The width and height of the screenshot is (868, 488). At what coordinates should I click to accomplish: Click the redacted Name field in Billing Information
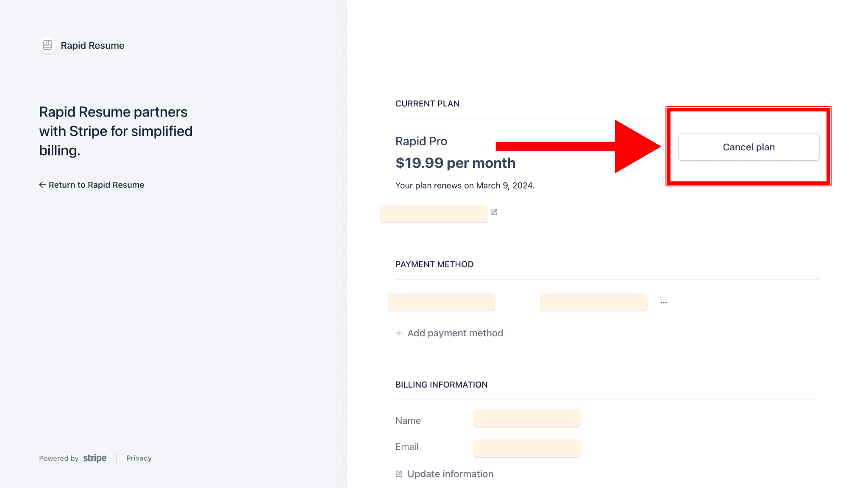coord(526,418)
